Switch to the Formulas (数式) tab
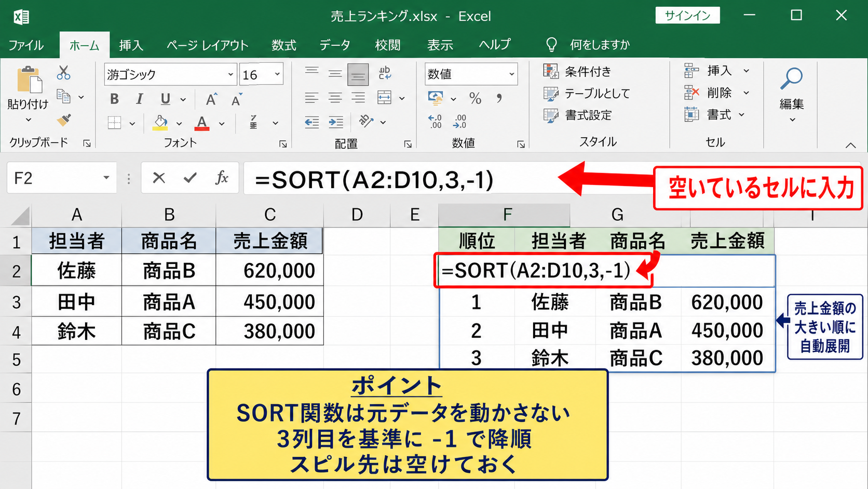This screenshot has width=868, height=489. pyautogui.click(x=284, y=45)
